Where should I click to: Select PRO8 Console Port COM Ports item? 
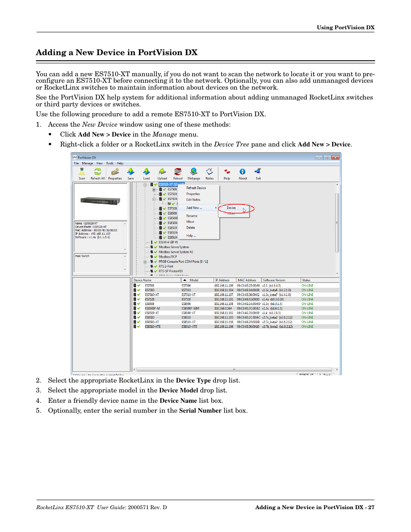point(183,261)
